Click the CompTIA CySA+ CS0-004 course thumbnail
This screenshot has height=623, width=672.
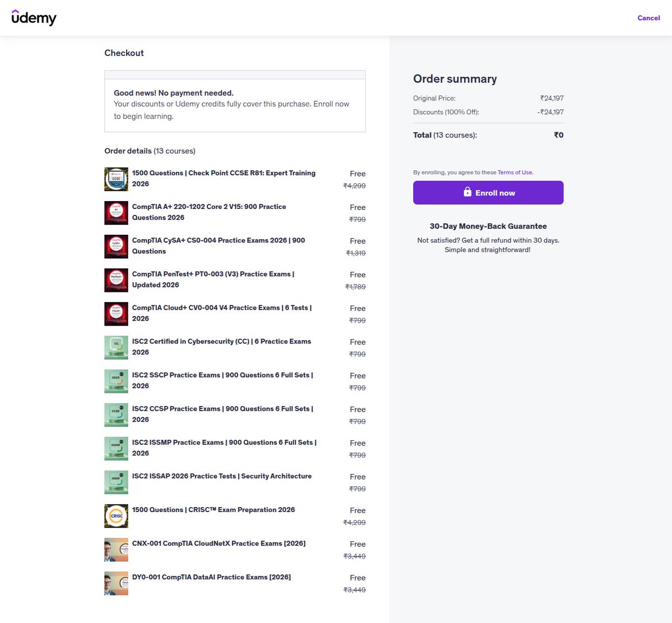click(116, 247)
